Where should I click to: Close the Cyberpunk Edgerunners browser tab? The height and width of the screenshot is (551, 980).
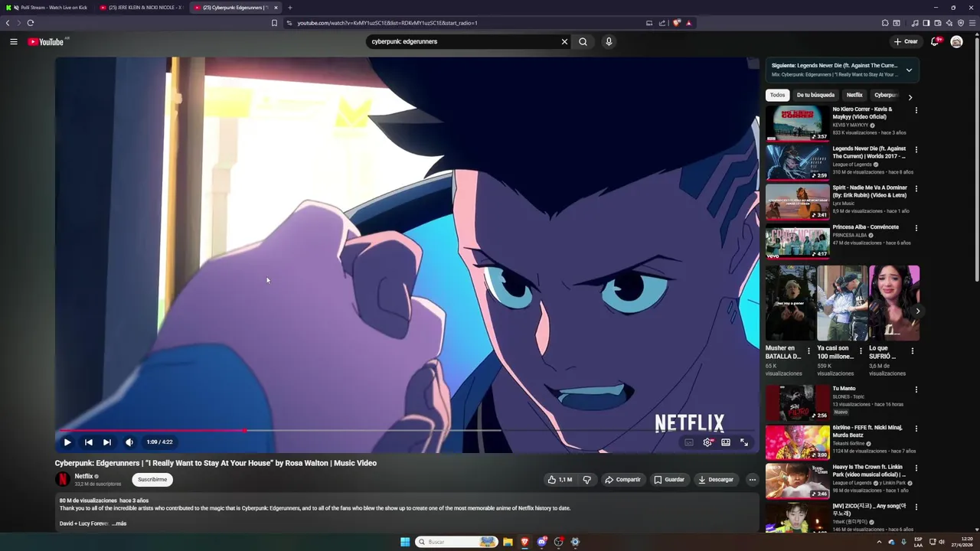276,8
